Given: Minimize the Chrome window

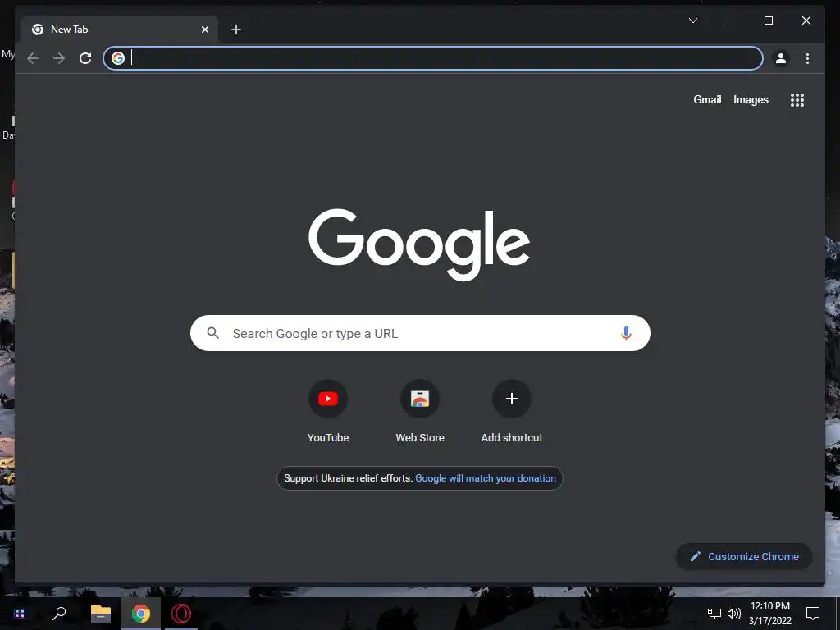Looking at the screenshot, I should 731,21.
